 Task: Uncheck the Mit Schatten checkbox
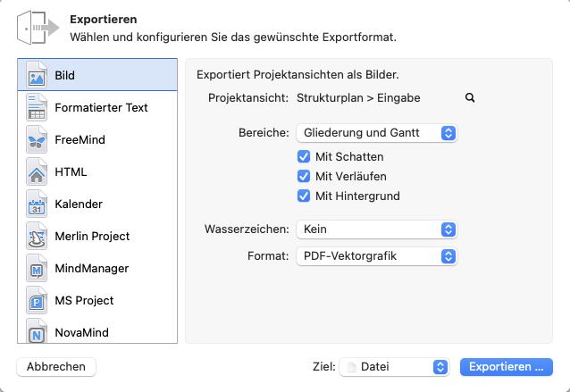tap(304, 156)
